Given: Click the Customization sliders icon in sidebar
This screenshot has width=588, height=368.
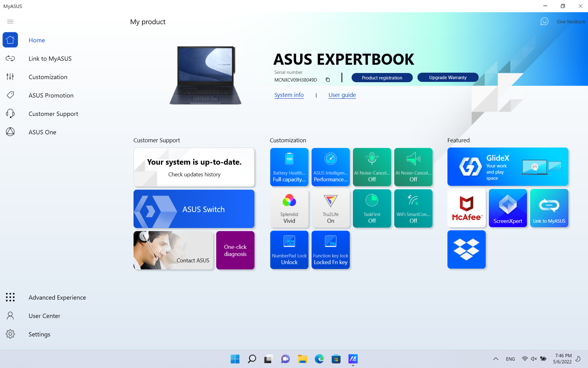Looking at the screenshot, I should 10,77.
